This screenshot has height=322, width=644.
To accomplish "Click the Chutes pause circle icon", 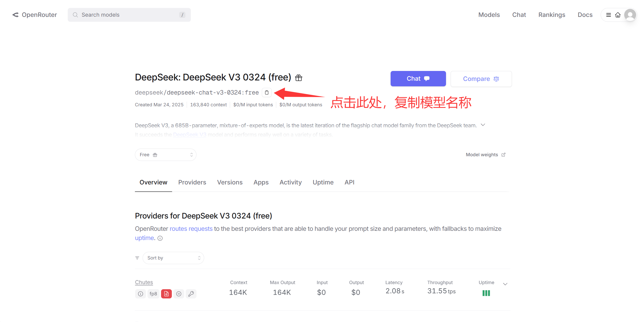I will [x=179, y=294].
